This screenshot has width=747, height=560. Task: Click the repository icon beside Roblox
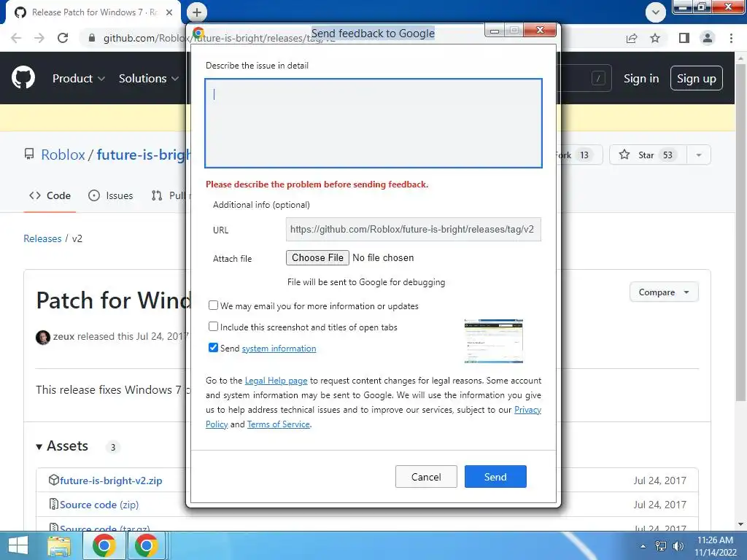click(29, 155)
